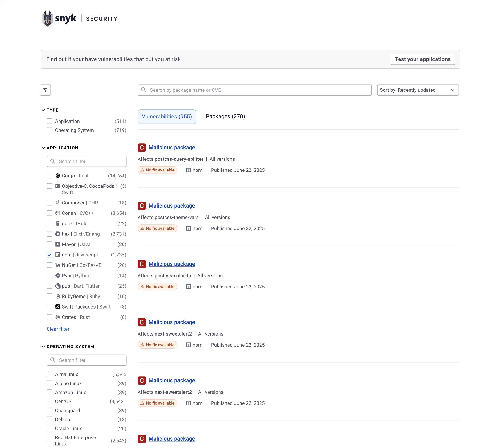Click the Maven Java icon

pos(58,245)
